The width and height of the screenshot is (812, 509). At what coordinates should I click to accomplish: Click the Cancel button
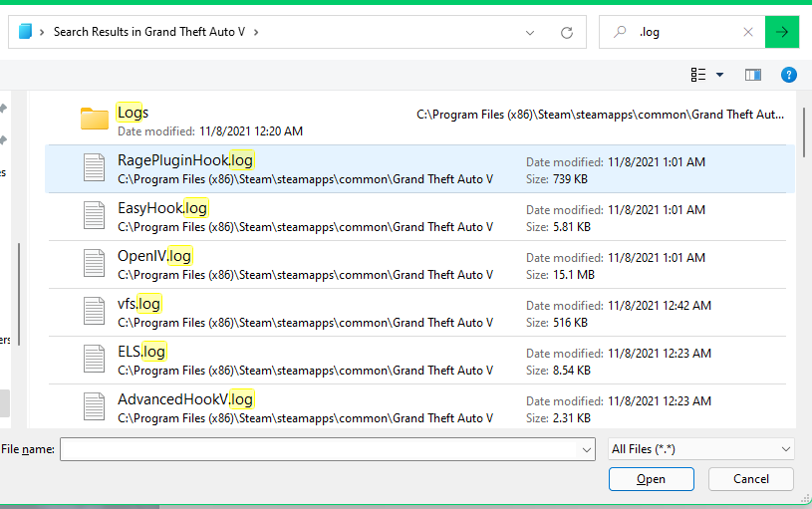(x=750, y=479)
